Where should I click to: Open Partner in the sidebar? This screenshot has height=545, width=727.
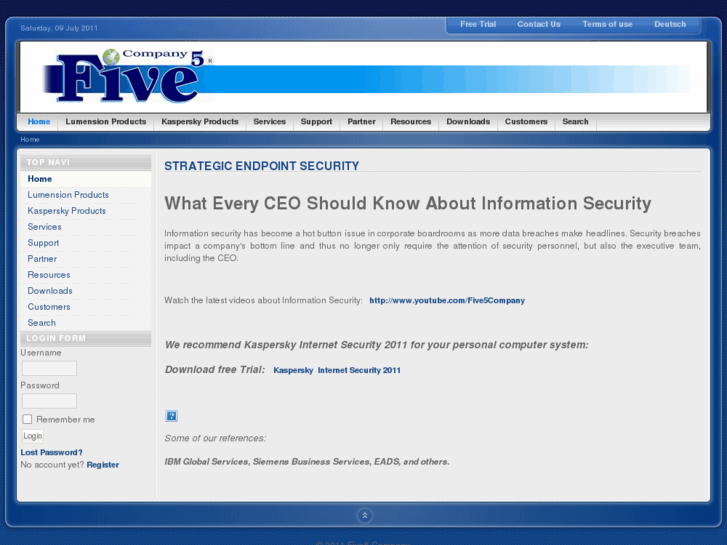(x=86, y=259)
